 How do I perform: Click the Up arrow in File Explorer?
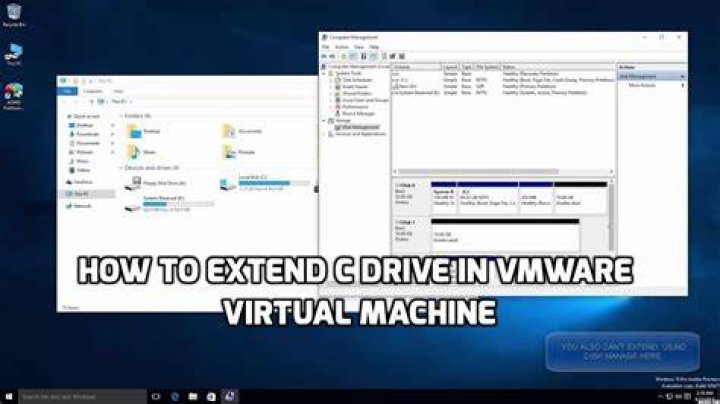pos(92,101)
